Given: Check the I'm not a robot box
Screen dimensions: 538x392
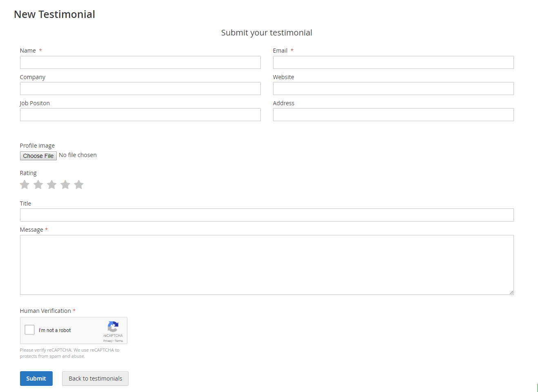Looking at the screenshot, I should pyautogui.click(x=30, y=330).
